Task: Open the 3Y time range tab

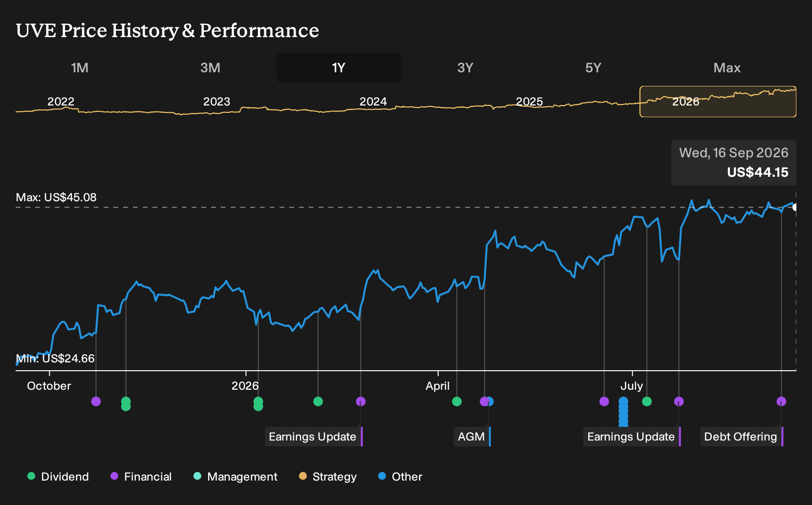Action: 465,67
